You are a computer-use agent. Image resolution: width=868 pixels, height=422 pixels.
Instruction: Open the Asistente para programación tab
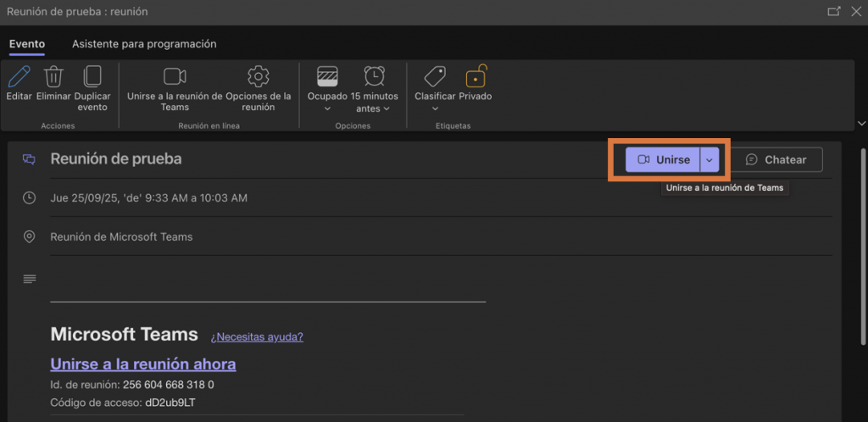pos(144,44)
